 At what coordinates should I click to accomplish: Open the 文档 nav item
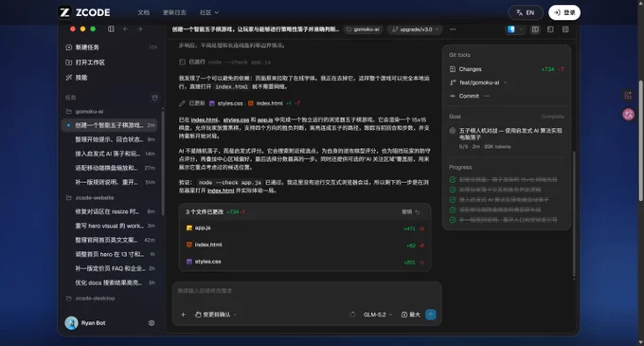[x=143, y=12]
